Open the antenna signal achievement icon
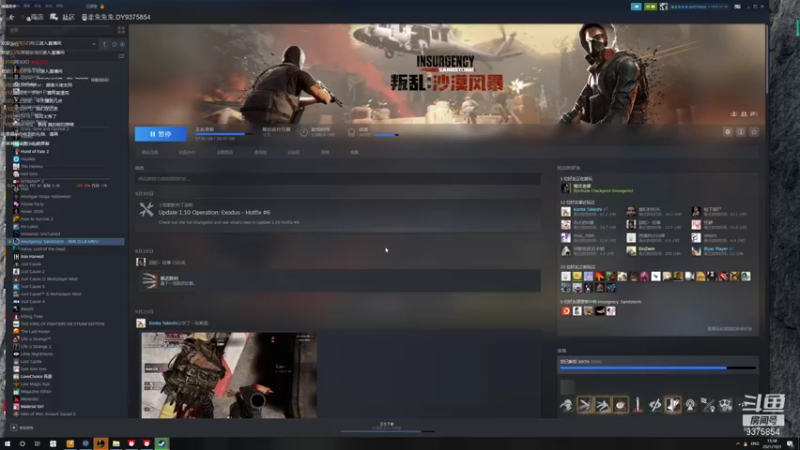Screen dimensions: 800x450 [690, 405]
